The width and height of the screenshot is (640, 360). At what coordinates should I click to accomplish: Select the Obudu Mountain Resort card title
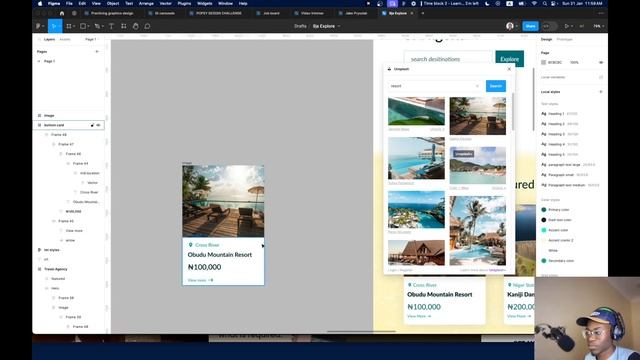coord(220,255)
